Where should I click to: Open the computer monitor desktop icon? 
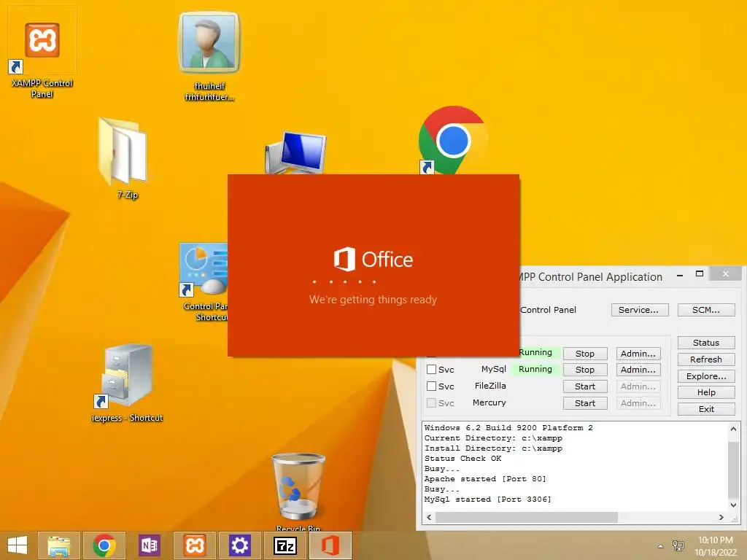point(295,153)
